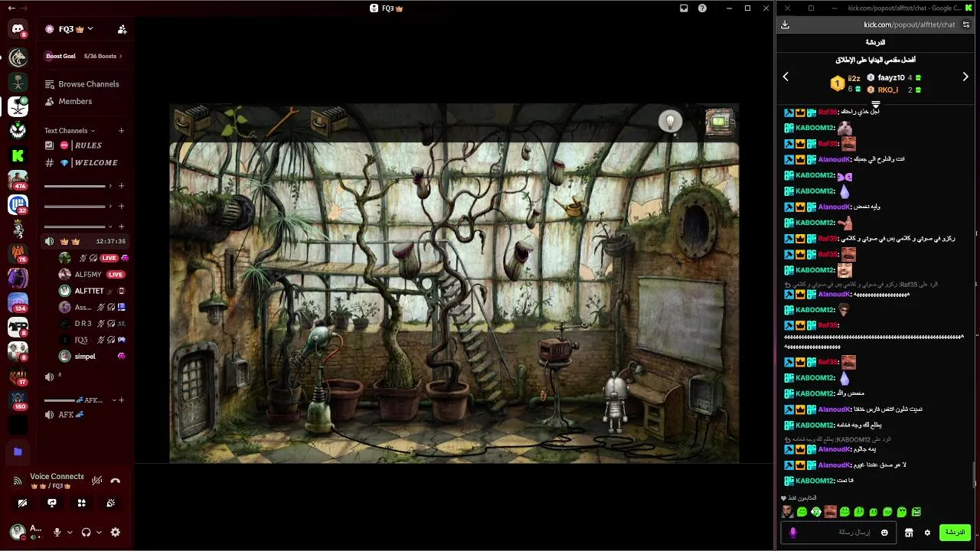
Task: Open Discord help icon
Action: point(702,8)
